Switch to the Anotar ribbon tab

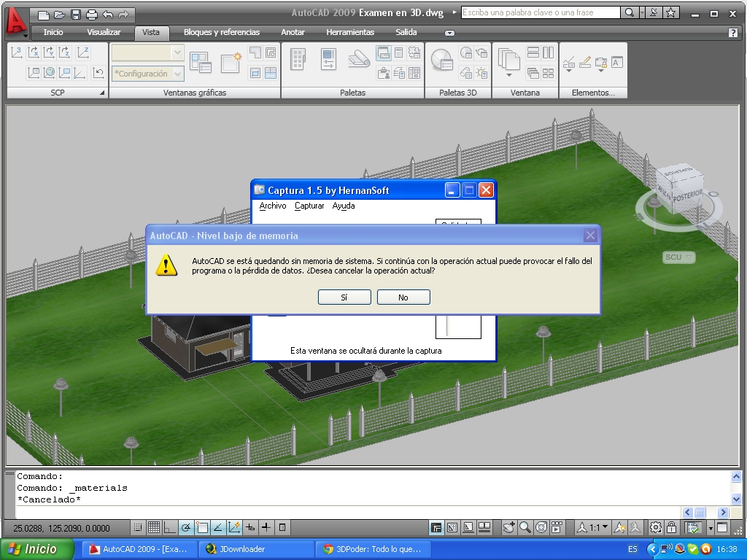(x=293, y=32)
